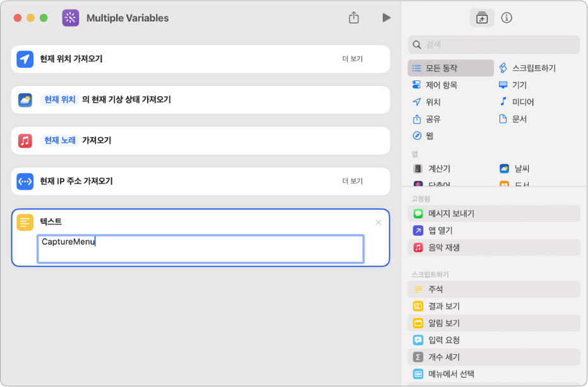
Task: Choose the 계산기 app
Action: click(x=431, y=169)
